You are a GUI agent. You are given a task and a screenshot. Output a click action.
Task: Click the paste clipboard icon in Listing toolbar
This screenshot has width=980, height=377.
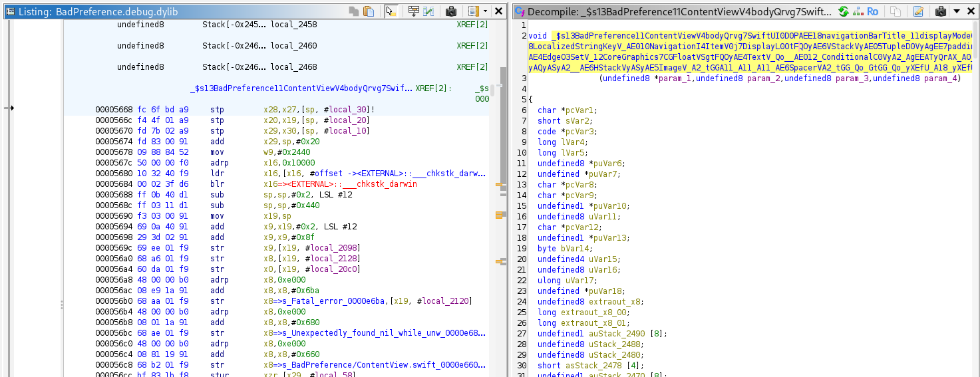(368, 11)
